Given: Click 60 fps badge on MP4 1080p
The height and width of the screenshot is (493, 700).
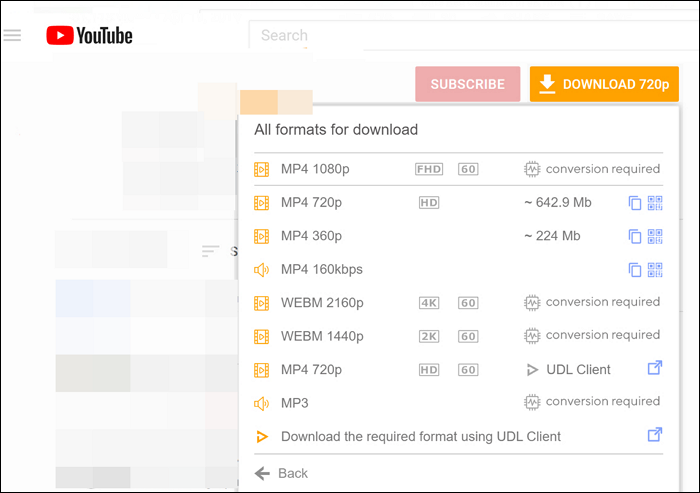Looking at the screenshot, I should click(468, 169).
